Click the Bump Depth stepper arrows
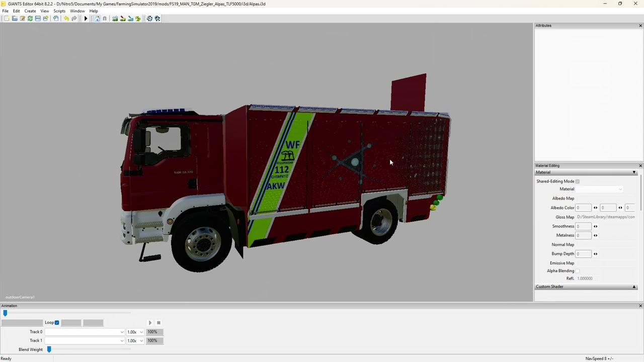 (596, 254)
